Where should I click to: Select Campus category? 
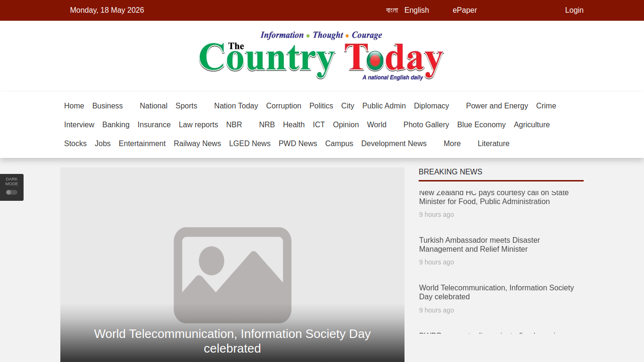click(339, 144)
